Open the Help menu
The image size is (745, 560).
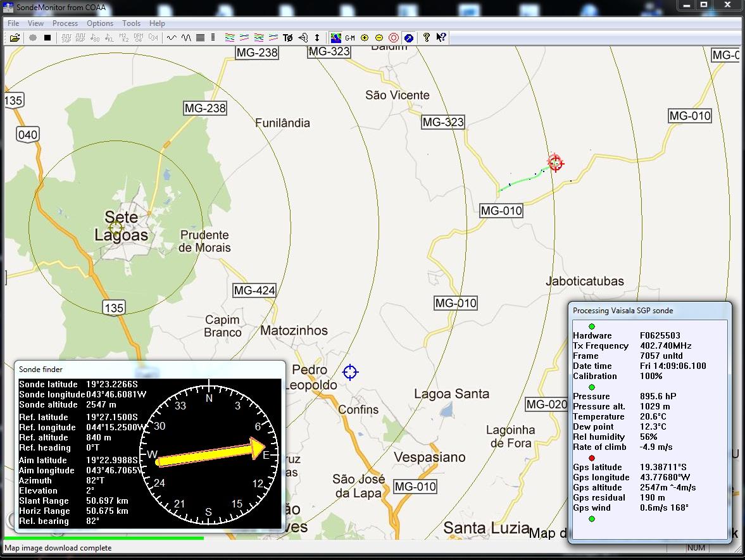pos(157,23)
